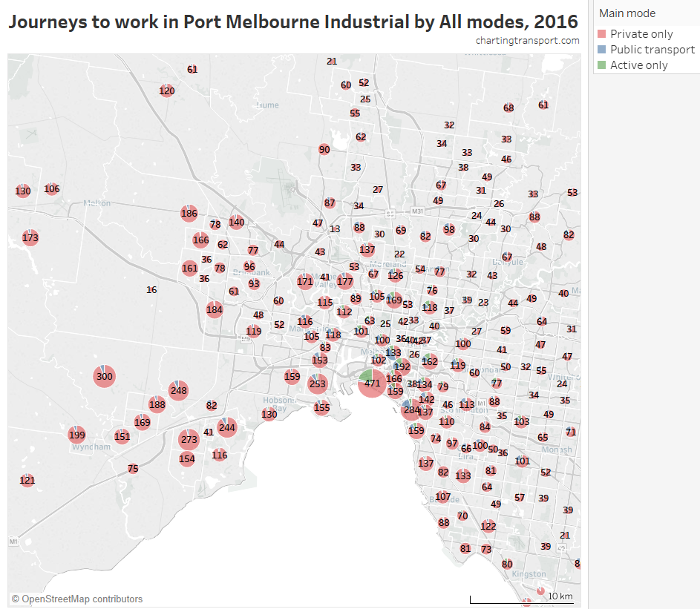Select the 300 pie marker on map
Screen dimensions: 700x609
click(104, 377)
